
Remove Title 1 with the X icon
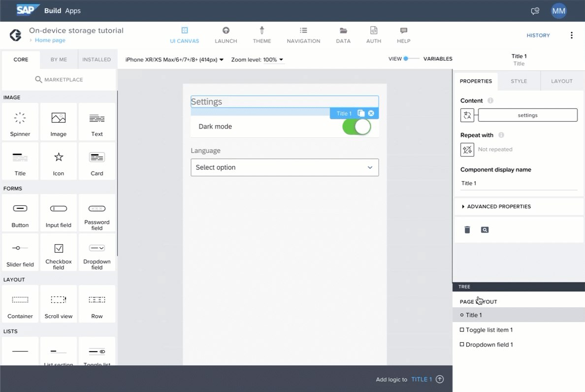point(371,113)
